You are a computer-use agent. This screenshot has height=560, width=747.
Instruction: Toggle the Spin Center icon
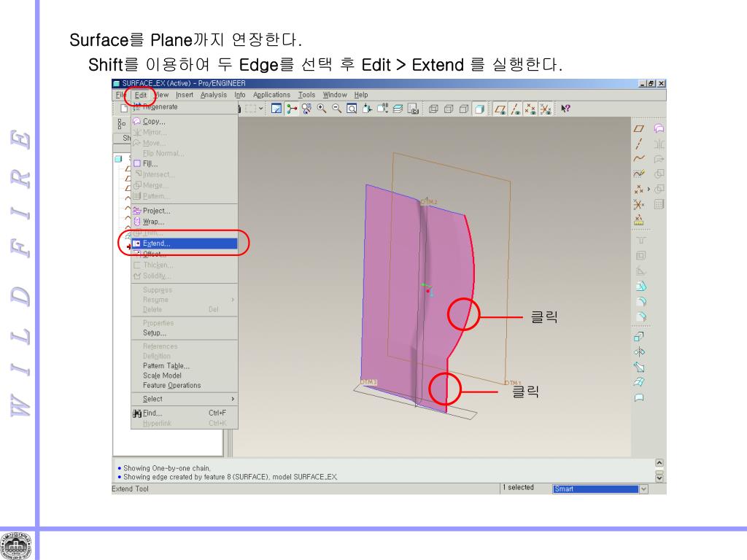pyautogui.click(x=292, y=109)
